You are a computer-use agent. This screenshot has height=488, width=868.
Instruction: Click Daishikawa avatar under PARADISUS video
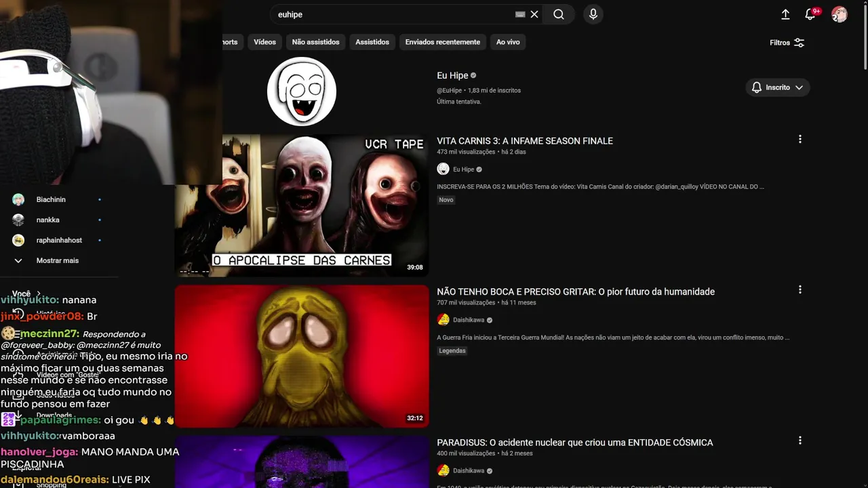[x=443, y=470]
